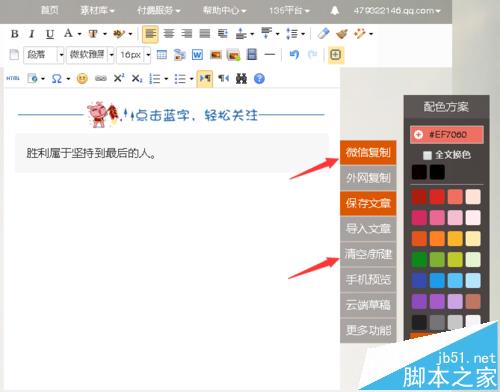Insert a horizontal line
Screen dimensions: 500x392
(270, 55)
